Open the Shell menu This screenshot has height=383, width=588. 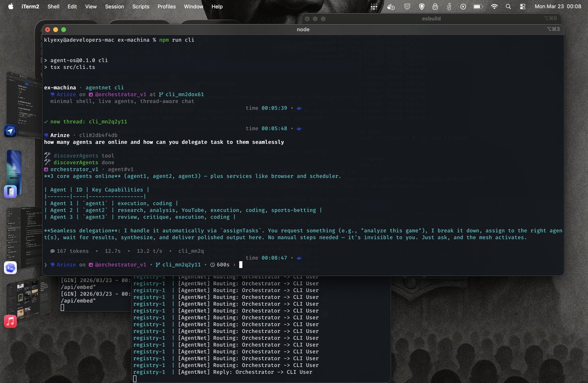tap(53, 6)
